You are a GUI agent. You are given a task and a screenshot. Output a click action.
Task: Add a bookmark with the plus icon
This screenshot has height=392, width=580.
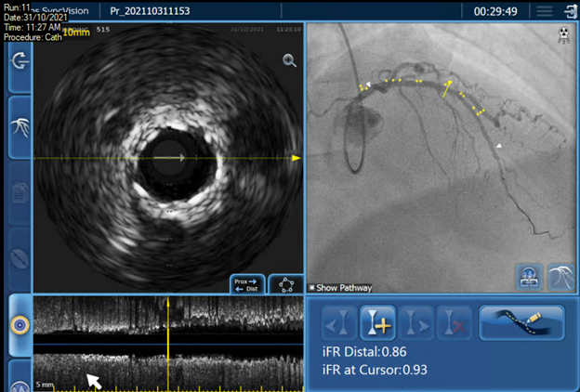377,322
